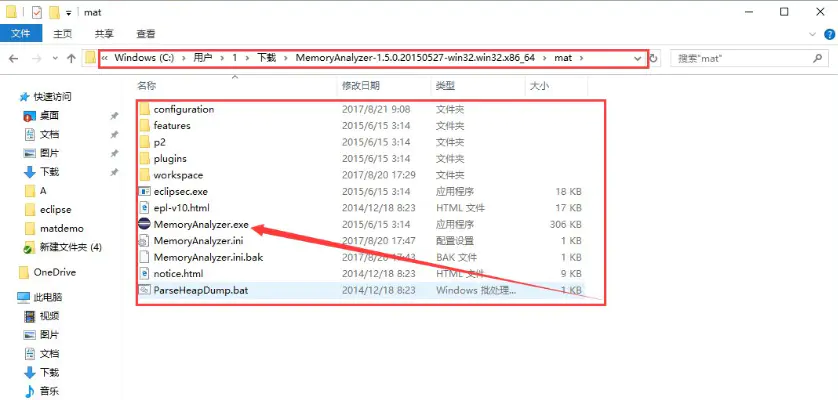Select the workspace folder

(178, 175)
